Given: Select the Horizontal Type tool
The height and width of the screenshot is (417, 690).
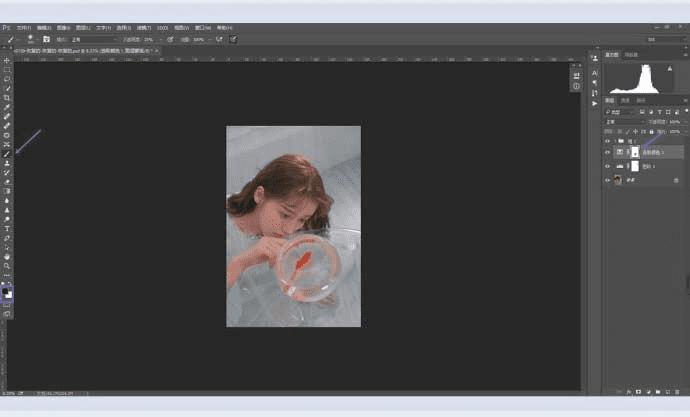Looking at the screenshot, I should [x=7, y=228].
